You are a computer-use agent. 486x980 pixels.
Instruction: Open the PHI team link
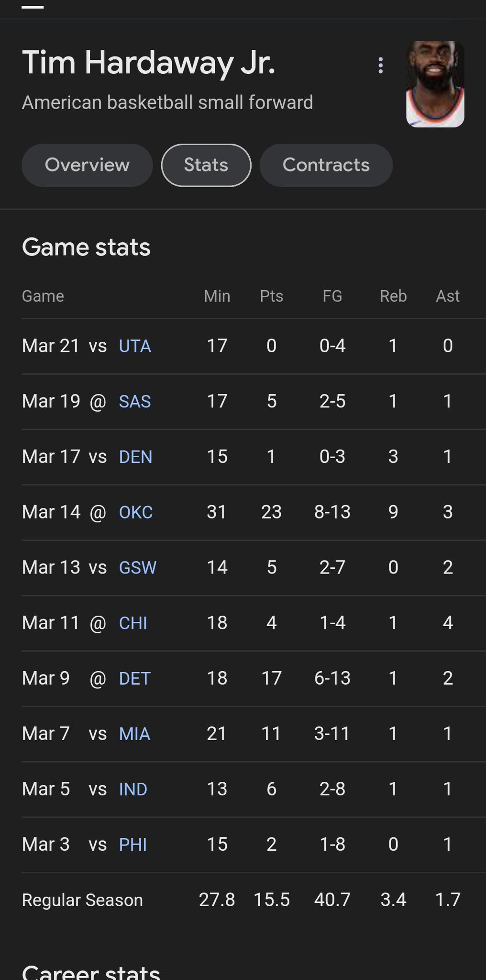(133, 845)
